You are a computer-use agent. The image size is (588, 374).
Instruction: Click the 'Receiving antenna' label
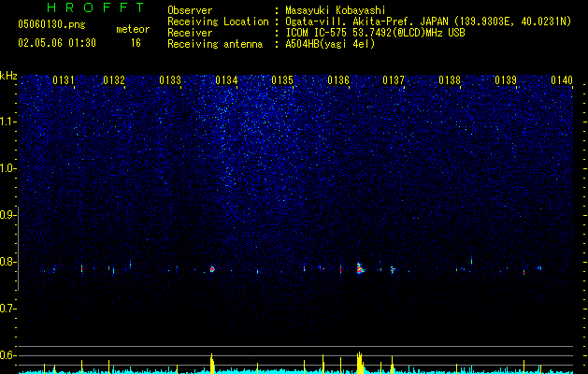(215, 44)
